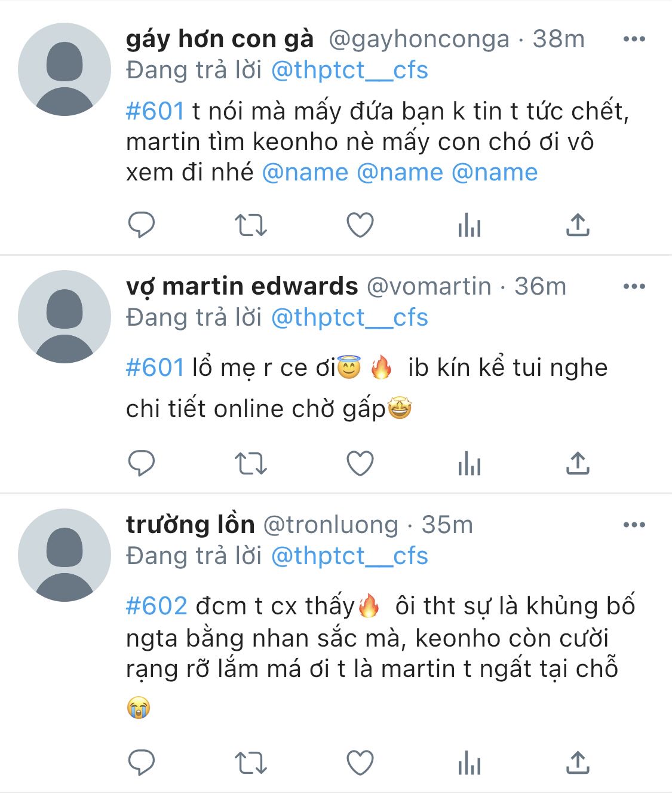Viewport: 672px width, 793px height.
Task: Reply to vợ martin edwards tweet
Action: pos(142,463)
